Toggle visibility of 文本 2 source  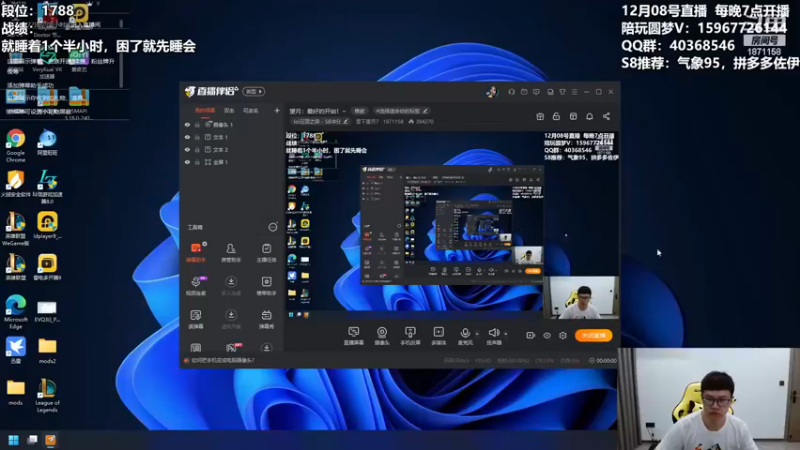tap(187, 149)
